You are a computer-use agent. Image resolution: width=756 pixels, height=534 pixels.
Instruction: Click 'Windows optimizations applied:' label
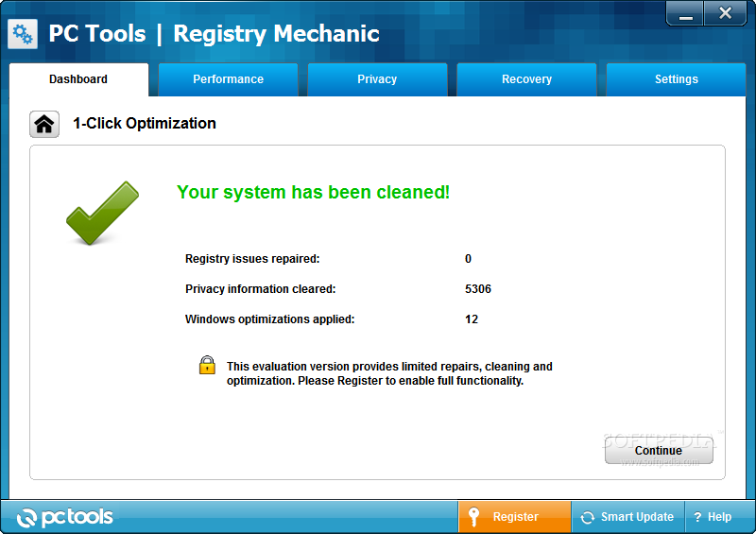tap(269, 319)
